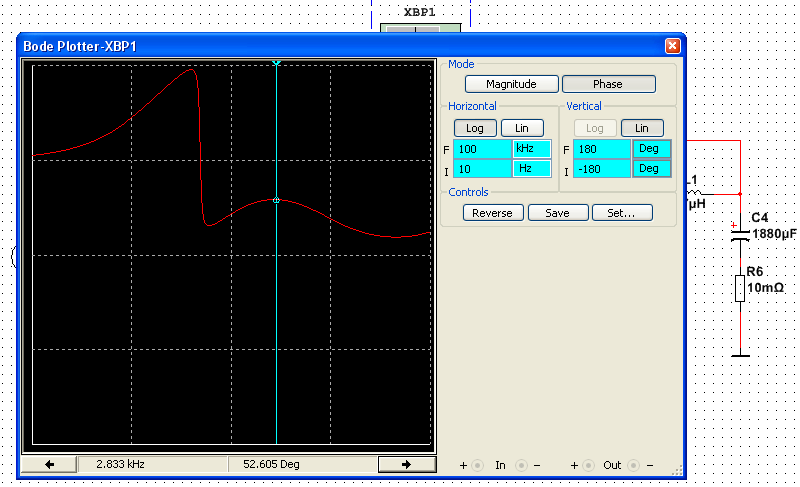Save the Bode plot data

(558, 213)
